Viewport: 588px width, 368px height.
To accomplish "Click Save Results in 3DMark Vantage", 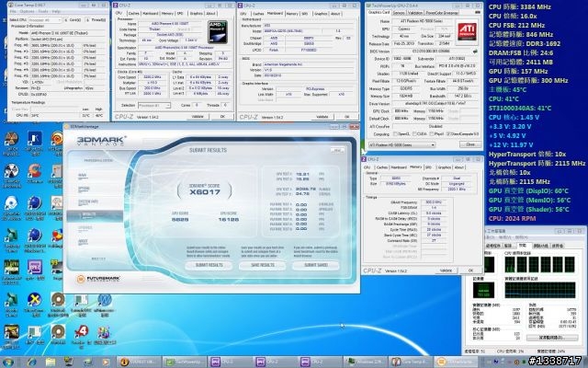I will [x=263, y=265].
